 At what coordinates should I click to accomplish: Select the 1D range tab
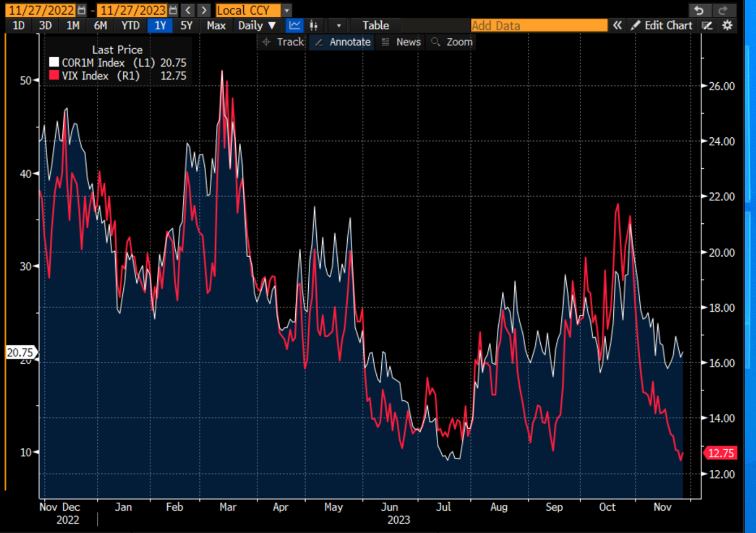[x=18, y=25]
